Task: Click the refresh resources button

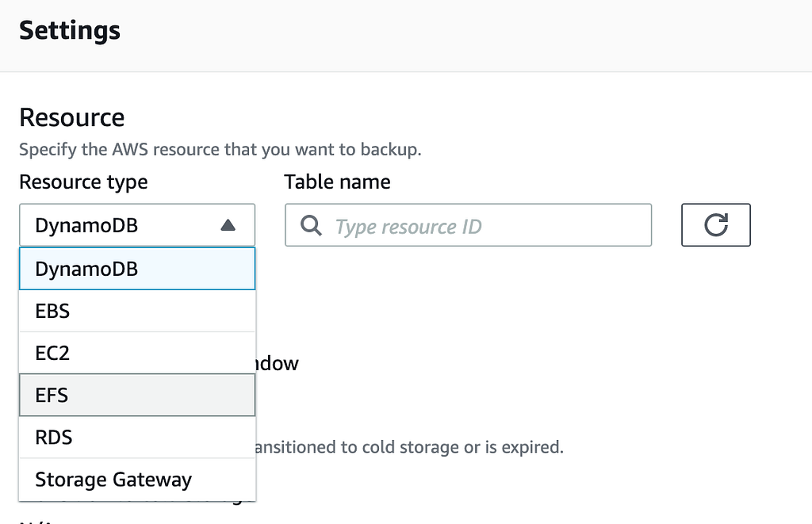Action: click(x=716, y=224)
